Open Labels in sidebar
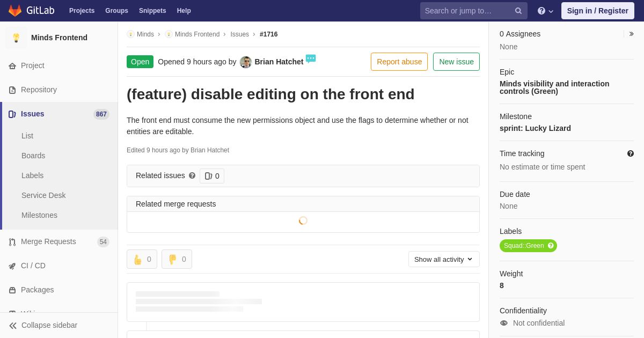This screenshot has height=338, width=644. [x=32, y=175]
